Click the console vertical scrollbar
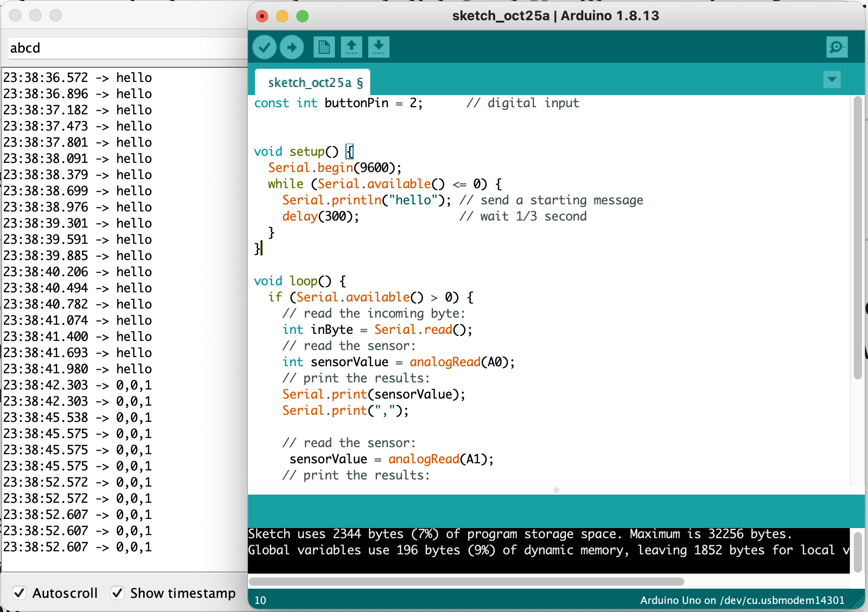This screenshot has width=868, height=612. [x=857, y=551]
